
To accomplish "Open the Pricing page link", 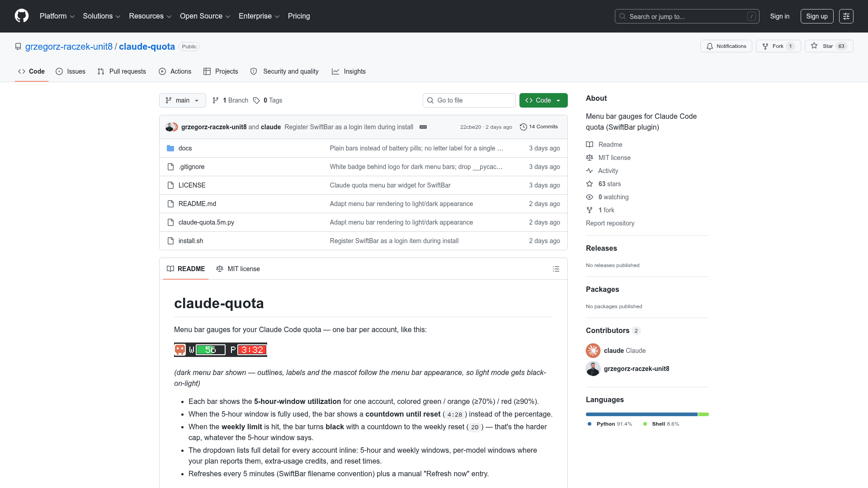I will [x=299, y=16].
